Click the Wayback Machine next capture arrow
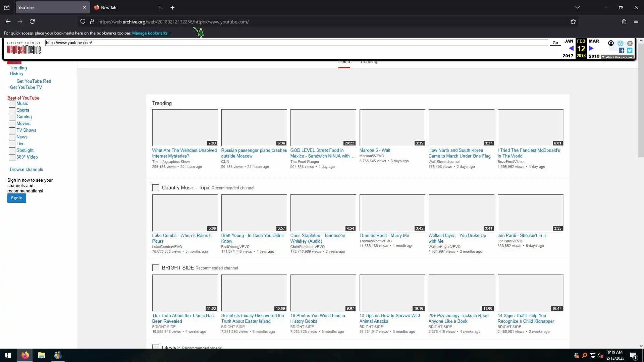The image size is (644, 362). [x=591, y=49]
